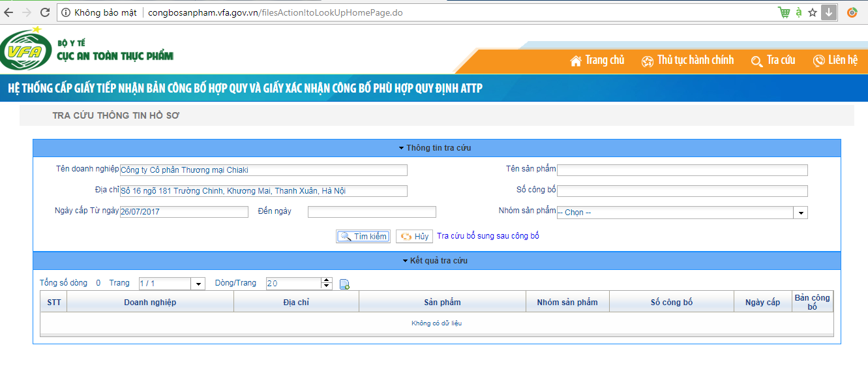
Task: Click the site info icon beside Không bảo mật
Action: pyautogui.click(x=66, y=12)
